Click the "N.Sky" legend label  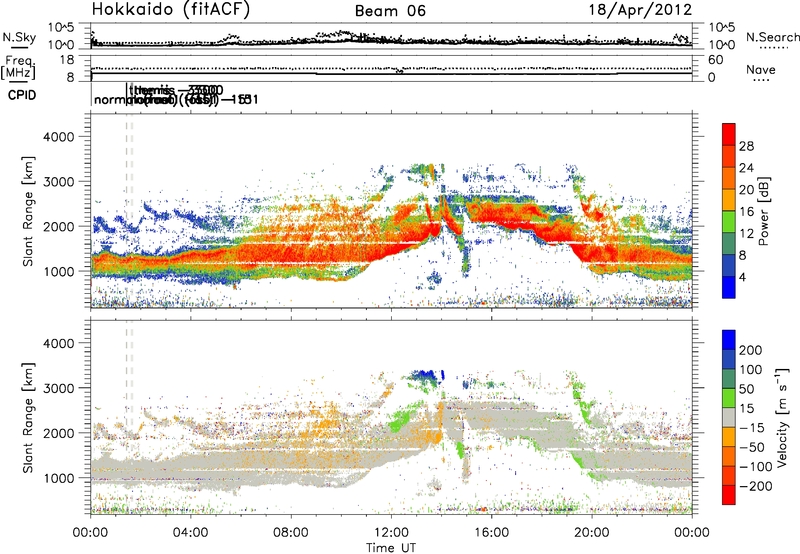[x=19, y=37]
